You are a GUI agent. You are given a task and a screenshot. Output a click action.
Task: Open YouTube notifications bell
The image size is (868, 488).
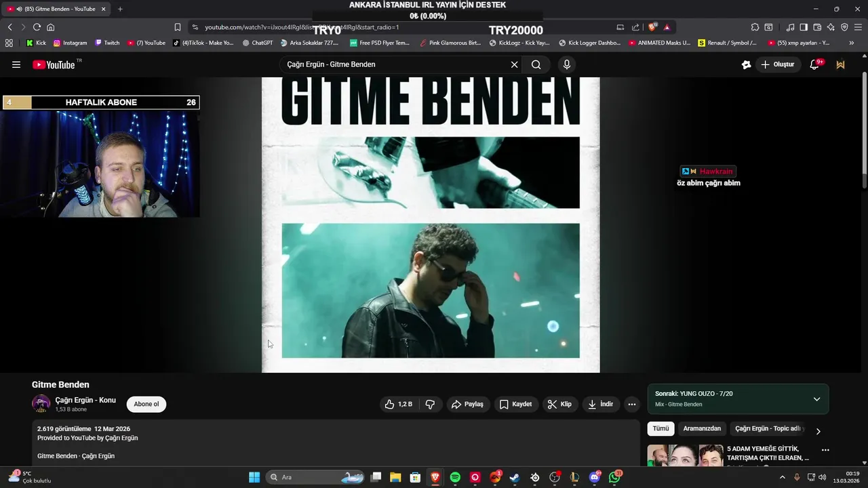tap(814, 64)
